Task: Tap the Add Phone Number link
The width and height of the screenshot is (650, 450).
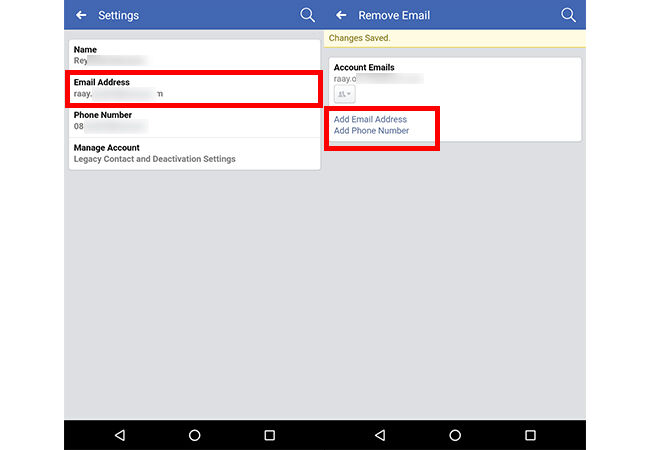Action: [371, 131]
